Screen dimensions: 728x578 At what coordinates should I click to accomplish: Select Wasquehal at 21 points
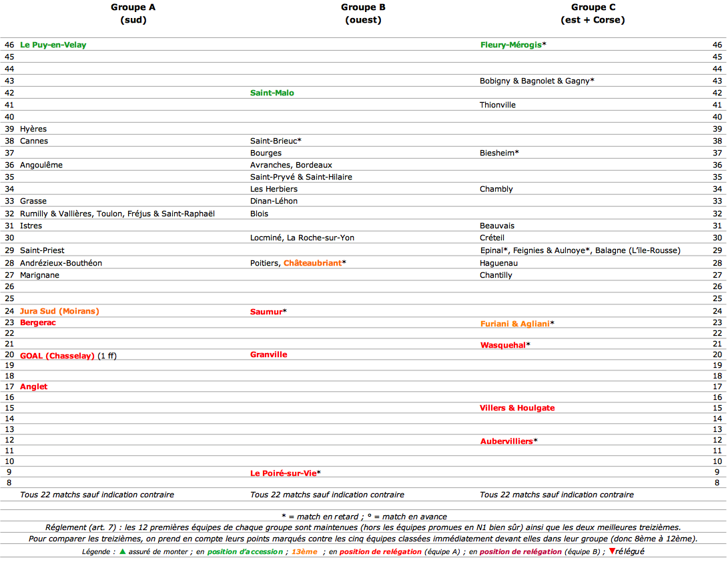[503, 346]
